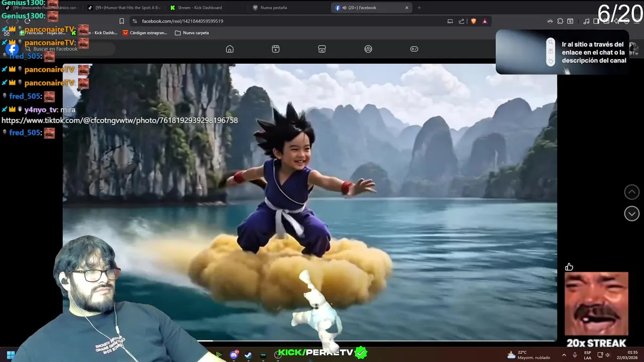Open Brave Shields lion icon

click(473, 21)
